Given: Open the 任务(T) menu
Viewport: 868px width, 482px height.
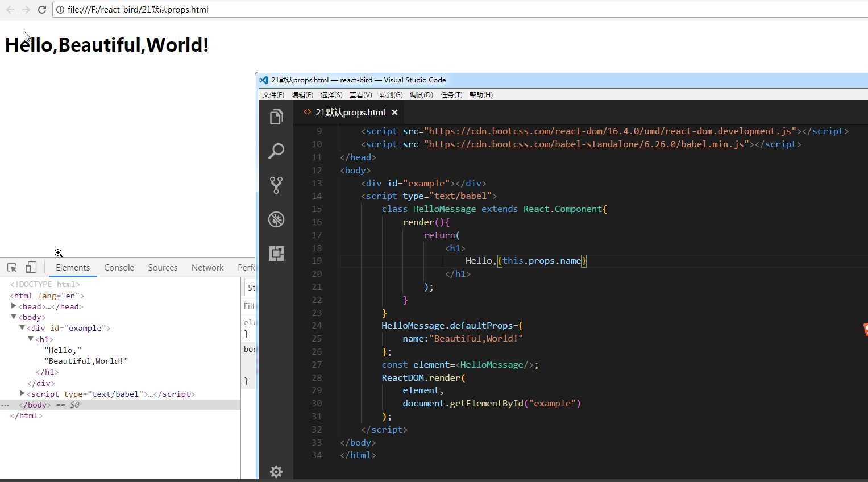Looking at the screenshot, I should pos(451,95).
